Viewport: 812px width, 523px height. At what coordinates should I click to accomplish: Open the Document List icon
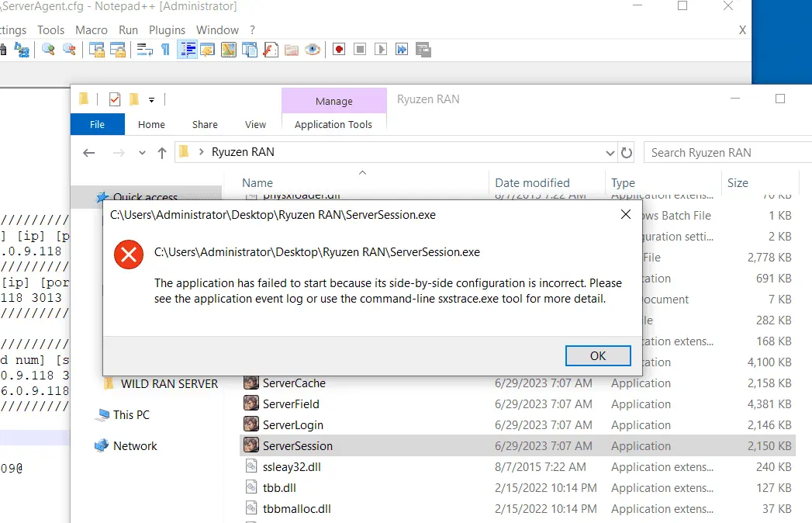click(x=250, y=50)
